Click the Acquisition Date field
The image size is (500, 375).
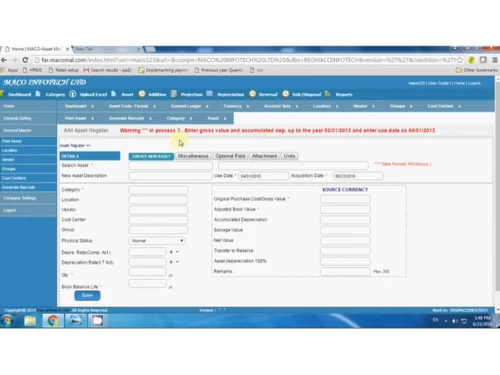(358, 176)
